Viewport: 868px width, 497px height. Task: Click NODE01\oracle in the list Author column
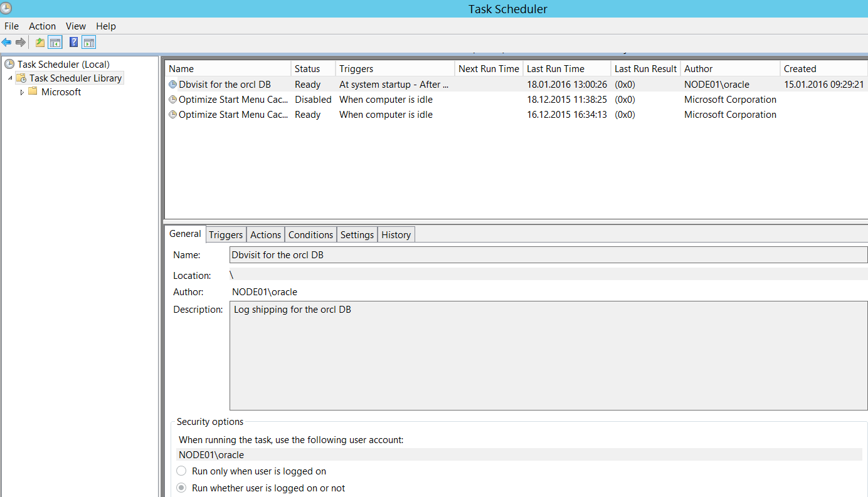click(x=717, y=84)
